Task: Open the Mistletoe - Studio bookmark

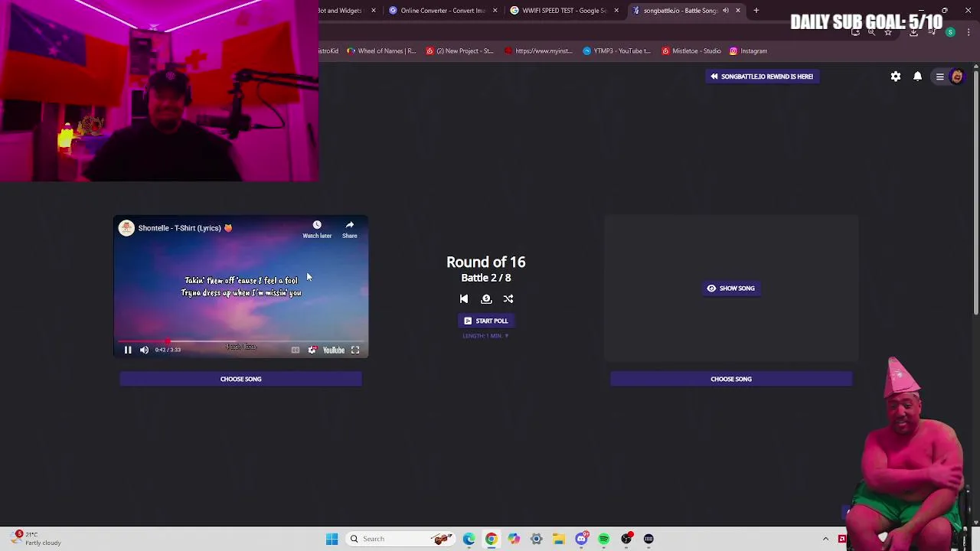Action: point(691,51)
